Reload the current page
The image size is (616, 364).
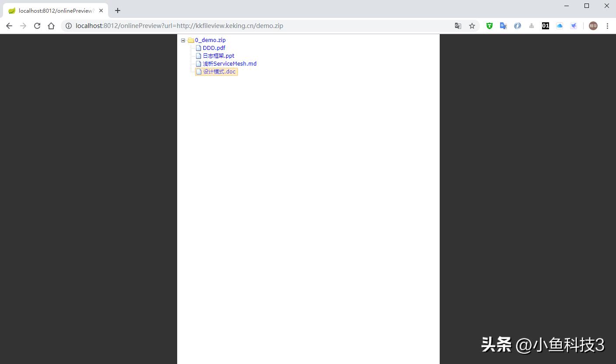point(37,25)
